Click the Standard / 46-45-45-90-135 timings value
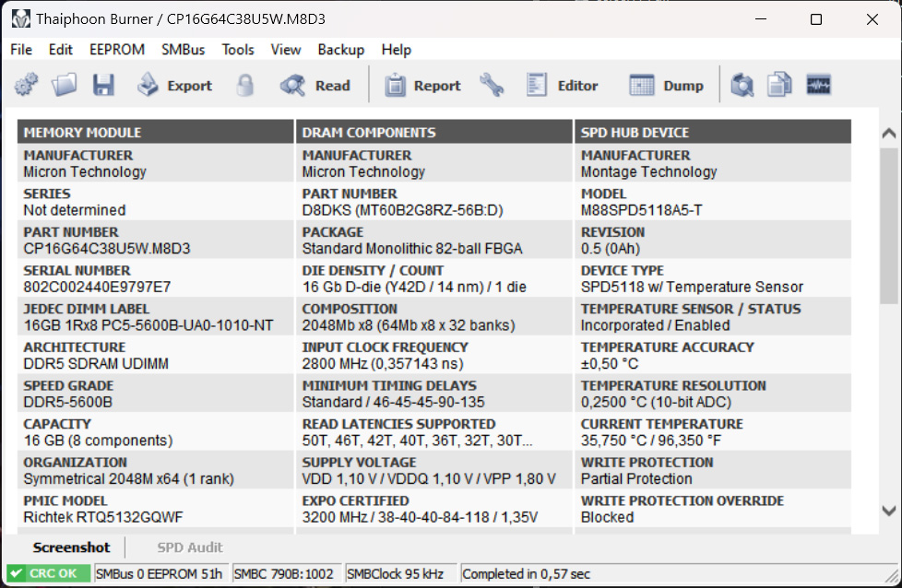 (x=394, y=402)
